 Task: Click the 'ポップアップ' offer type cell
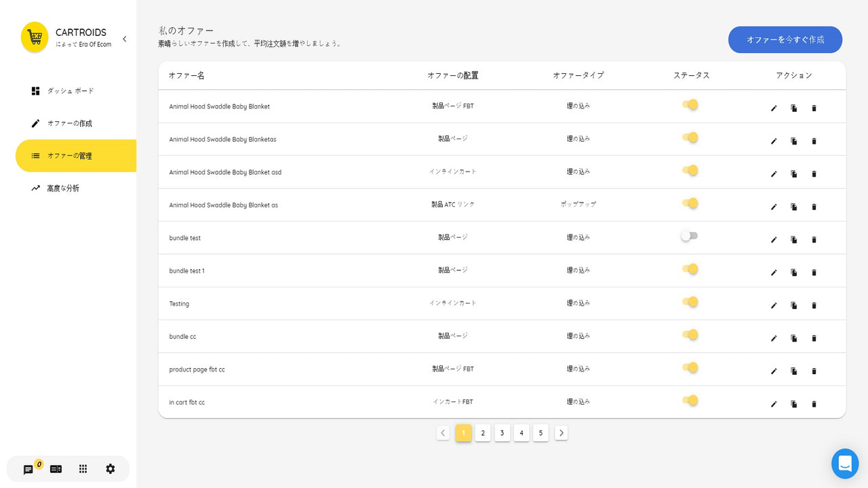pos(578,204)
